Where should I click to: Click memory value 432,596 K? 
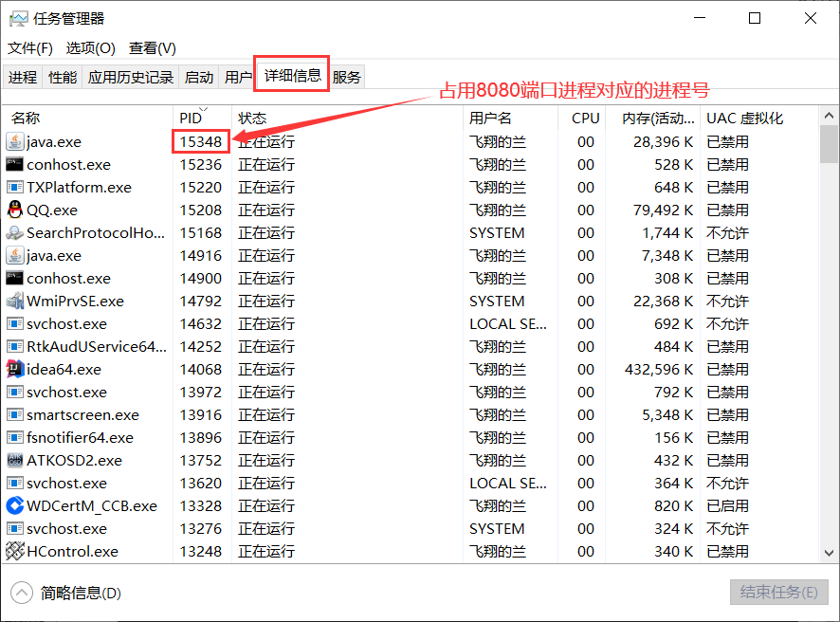(x=659, y=369)
